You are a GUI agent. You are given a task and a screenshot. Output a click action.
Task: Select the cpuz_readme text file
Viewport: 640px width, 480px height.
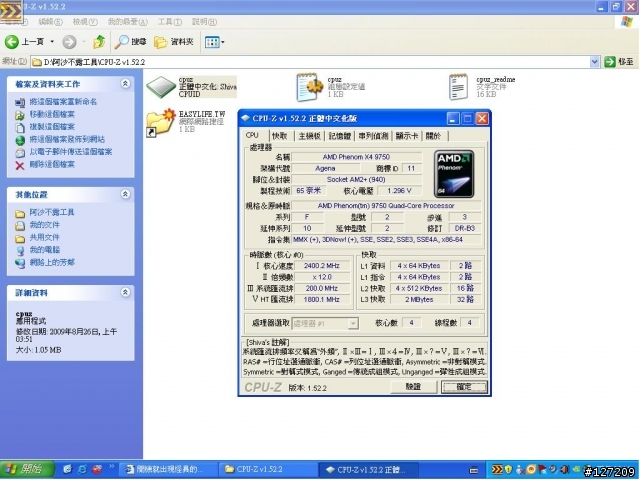pos(458,87)
